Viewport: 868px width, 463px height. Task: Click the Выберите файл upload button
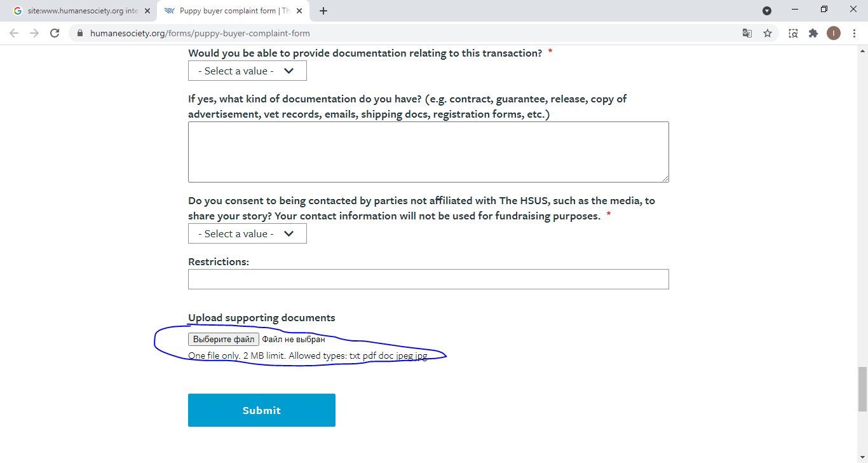pyautogui.click(x=224, y=340)
